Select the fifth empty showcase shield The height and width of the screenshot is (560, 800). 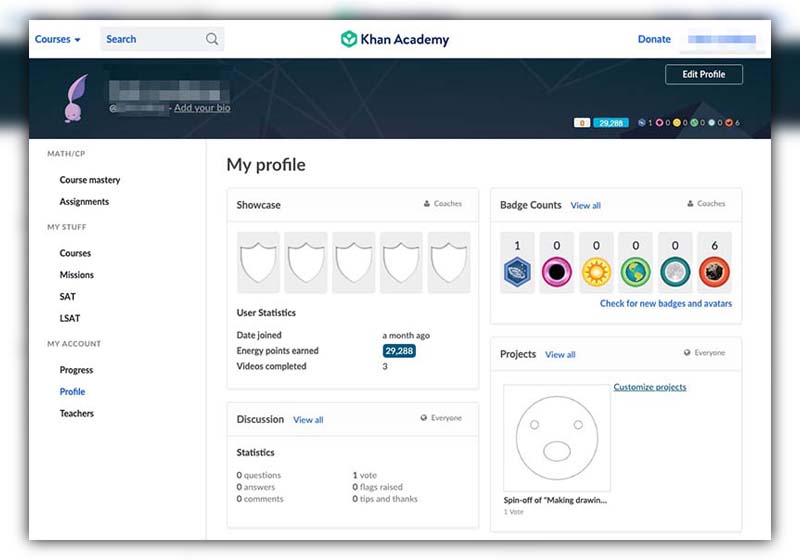pos(448,262)
